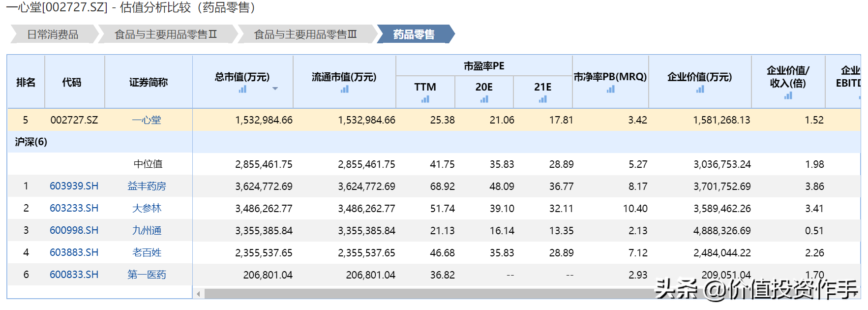Click median PB value 5.27
Screen dimensions: 868x310
(x=638, y=164)
